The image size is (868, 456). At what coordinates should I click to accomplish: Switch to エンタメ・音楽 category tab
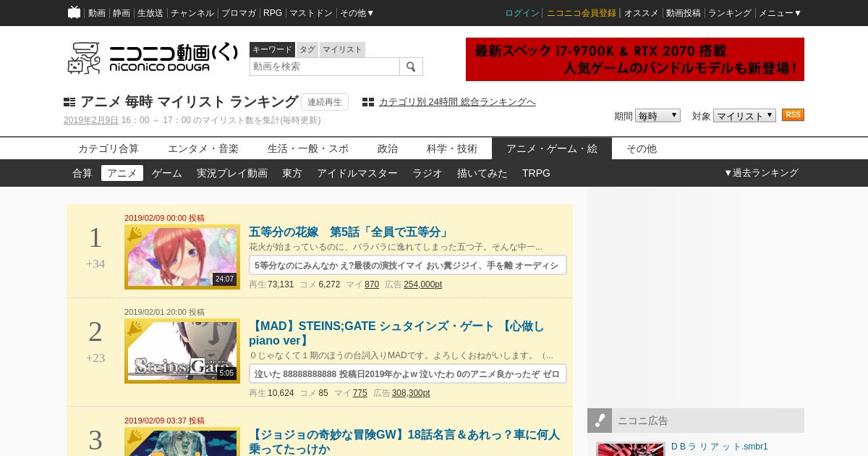click(x=203, y=148)
